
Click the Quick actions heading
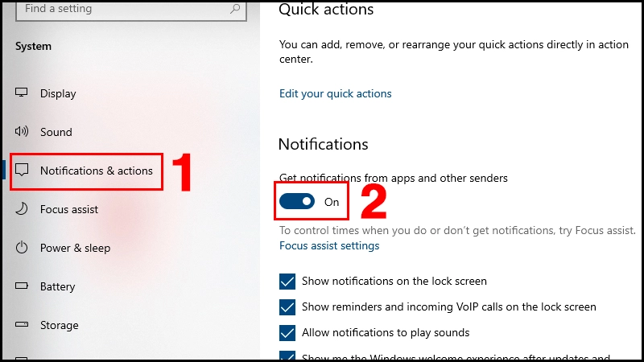pyautogui.click(x=326, y=10)
